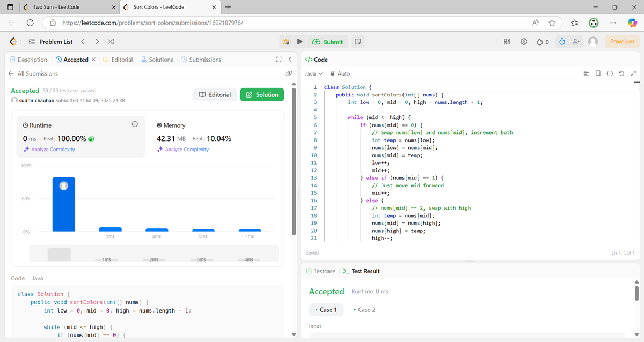Switch to the Description tab

(x=28, y=60)
